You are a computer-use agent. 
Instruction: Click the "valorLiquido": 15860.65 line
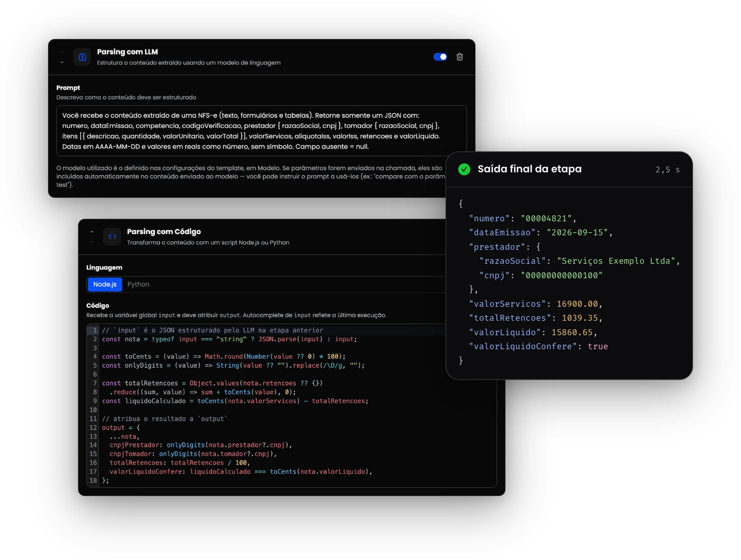coord(533,332)
